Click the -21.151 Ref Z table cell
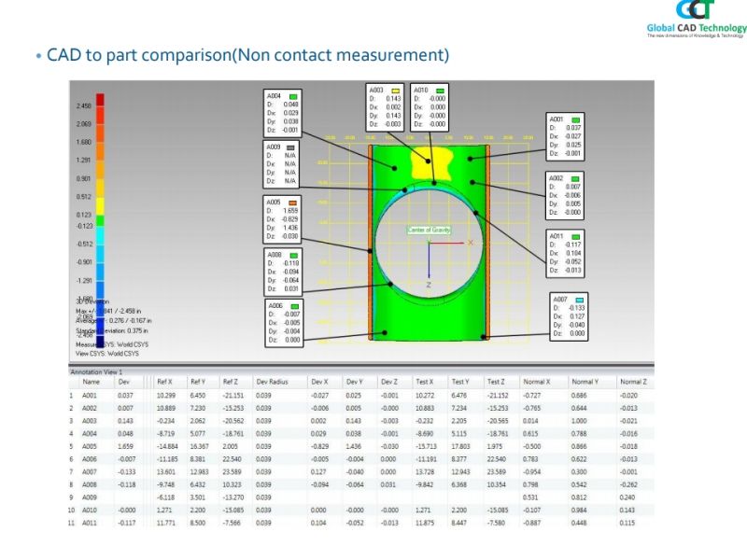 tap(233, 396)
